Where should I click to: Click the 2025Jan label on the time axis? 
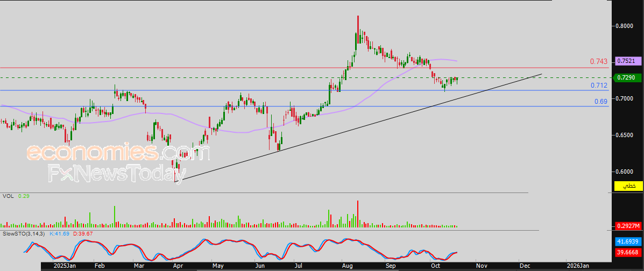tap(64, 266)
